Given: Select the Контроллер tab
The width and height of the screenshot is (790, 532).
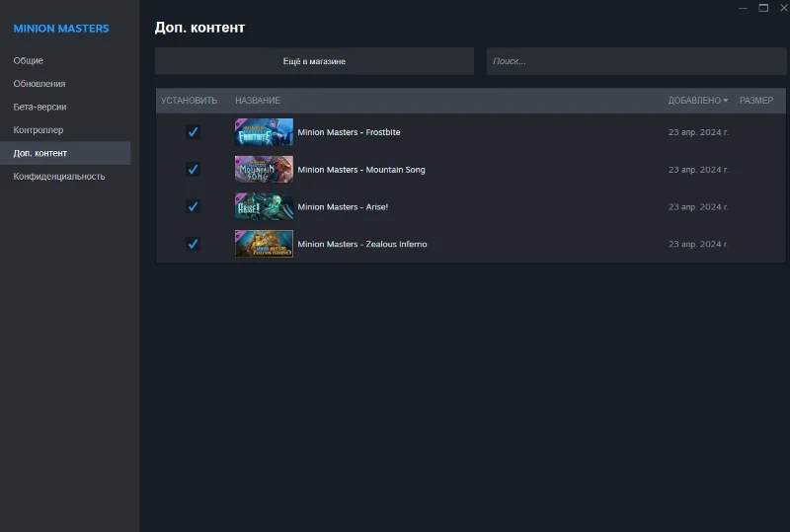Looking at the screenshot, I should tap(39, 130).
